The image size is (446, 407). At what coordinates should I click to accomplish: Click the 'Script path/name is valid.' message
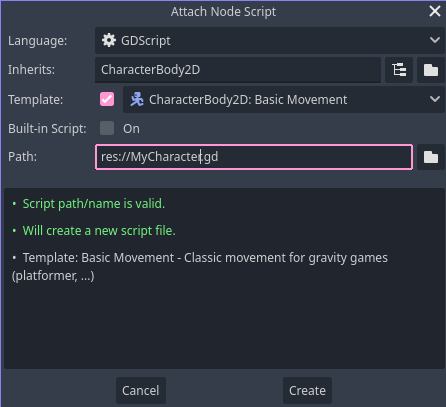tap(94, 204)
